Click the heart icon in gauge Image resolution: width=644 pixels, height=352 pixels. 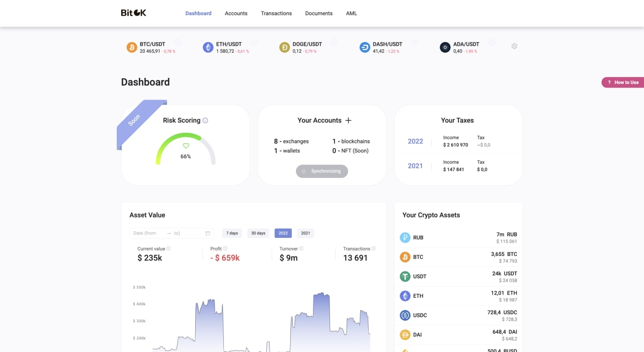point(186,146)
